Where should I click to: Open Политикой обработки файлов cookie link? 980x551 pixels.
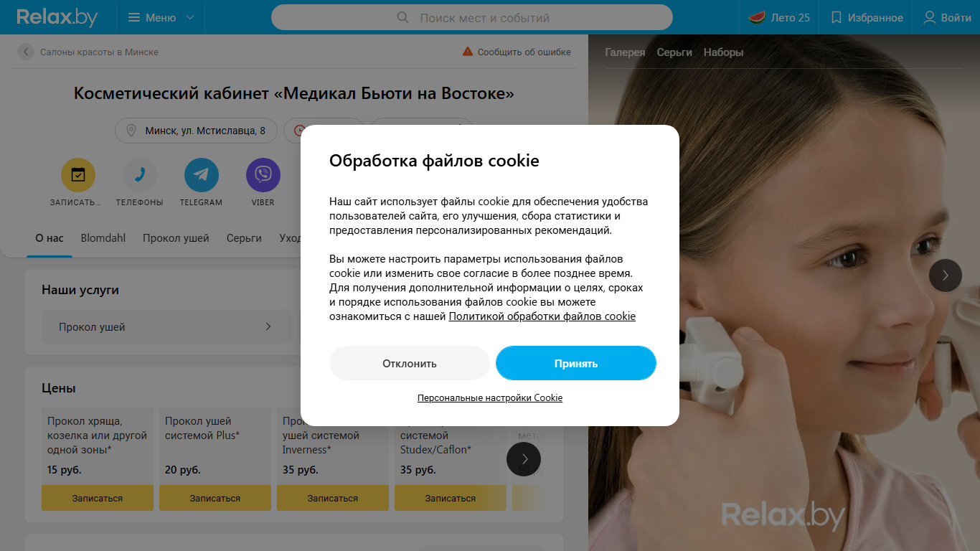[542, 316]
